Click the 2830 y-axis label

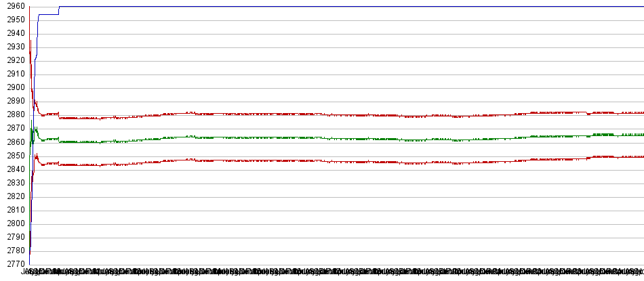point(13,183)
